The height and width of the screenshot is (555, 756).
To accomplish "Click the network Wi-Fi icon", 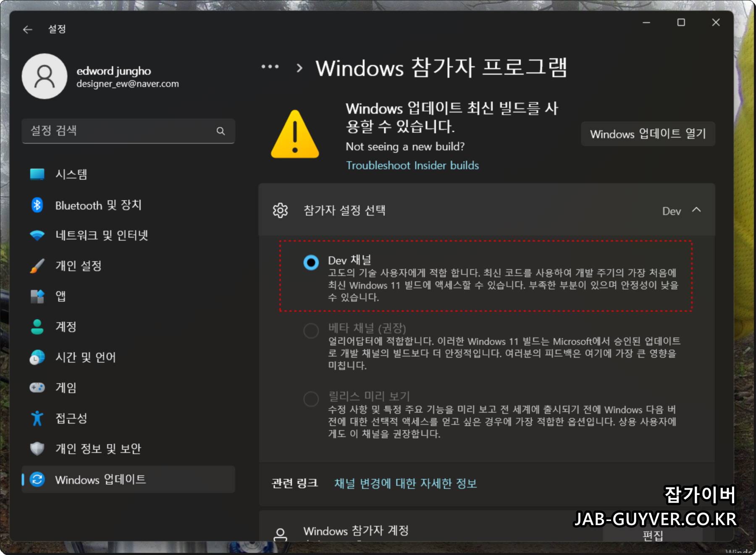I will click(x=37, y=235).
